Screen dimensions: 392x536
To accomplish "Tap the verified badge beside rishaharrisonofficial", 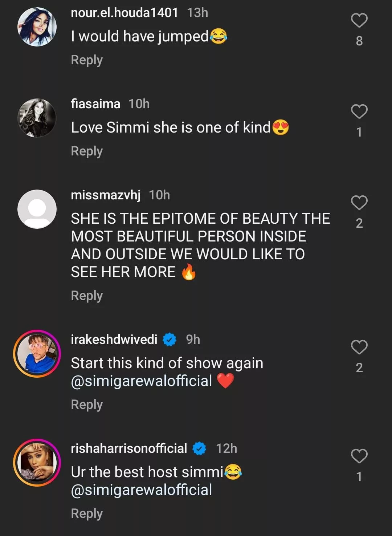I will pos(199,448).
